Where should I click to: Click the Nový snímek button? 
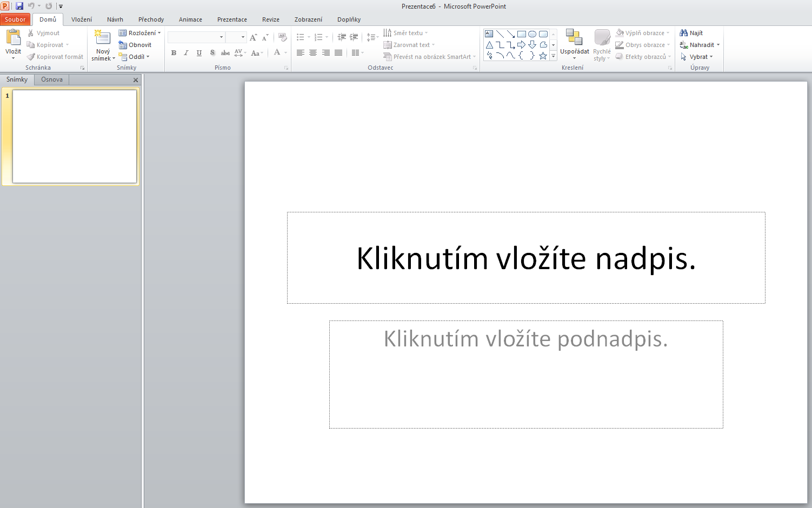click(x=103, y=45)
